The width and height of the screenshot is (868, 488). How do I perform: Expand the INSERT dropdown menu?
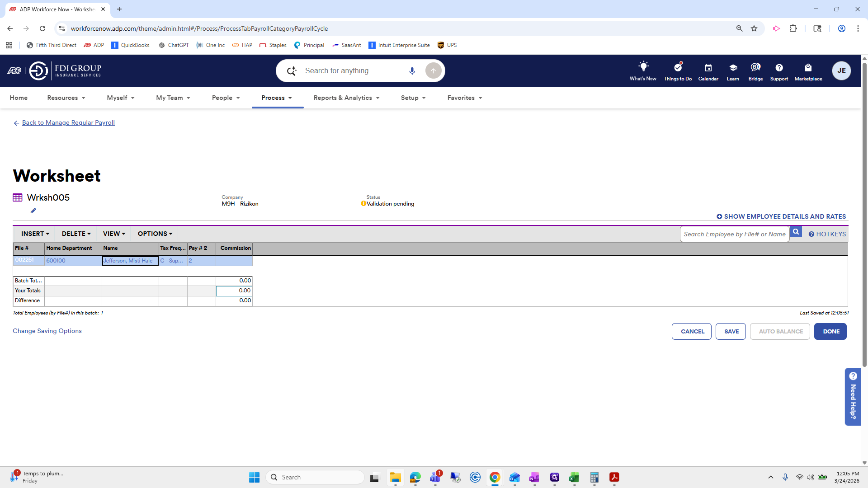point(35,234)
